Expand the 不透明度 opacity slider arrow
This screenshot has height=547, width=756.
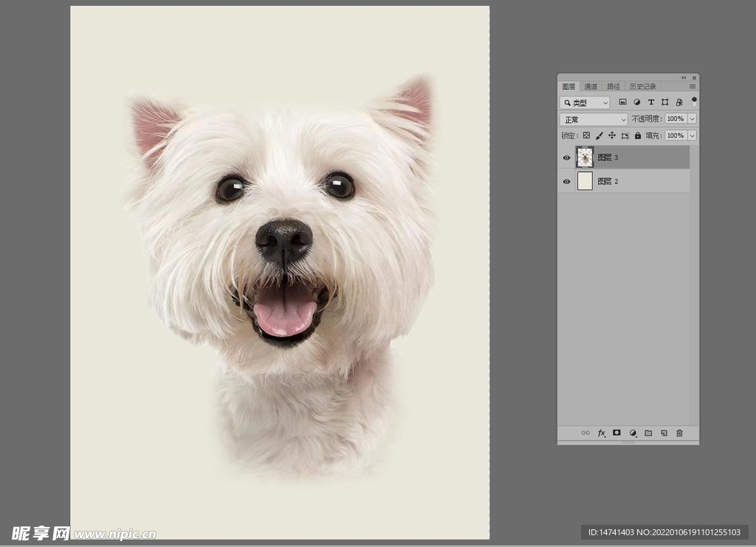(x=692, y=119)
